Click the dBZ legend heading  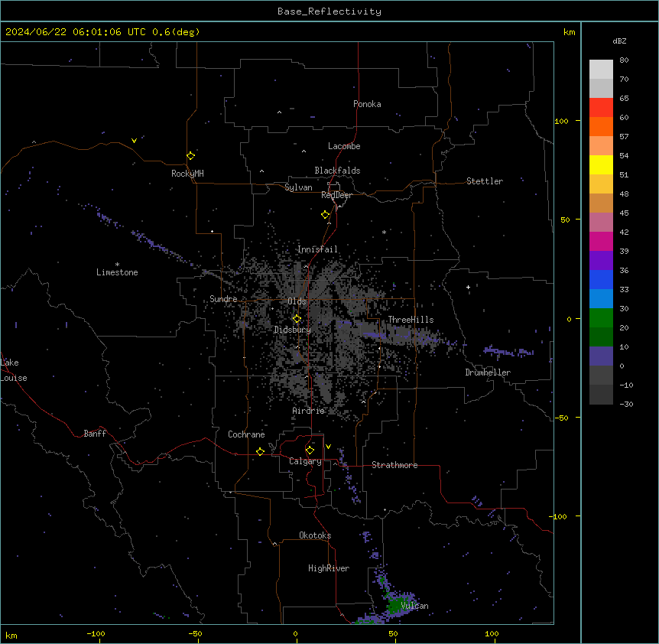pyautogui.click(x=619, y=41)
